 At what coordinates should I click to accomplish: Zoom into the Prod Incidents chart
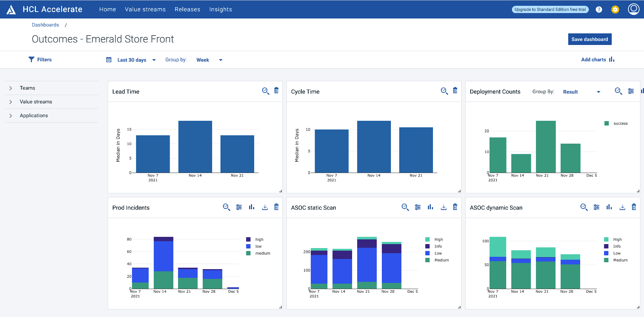226,207
